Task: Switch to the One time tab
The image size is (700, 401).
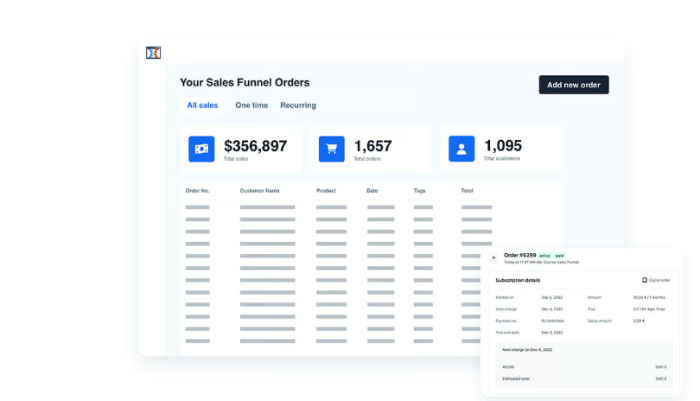Action: (252, 105)
